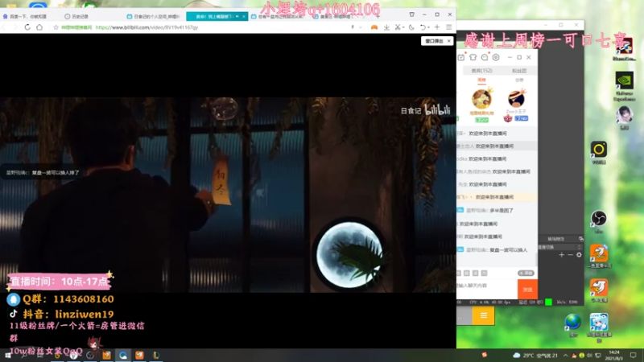This screenshot has height=362, width=644.
Task: Open the NVIDIA GeForce Experience desktop icon
Action: pos(625,85)
